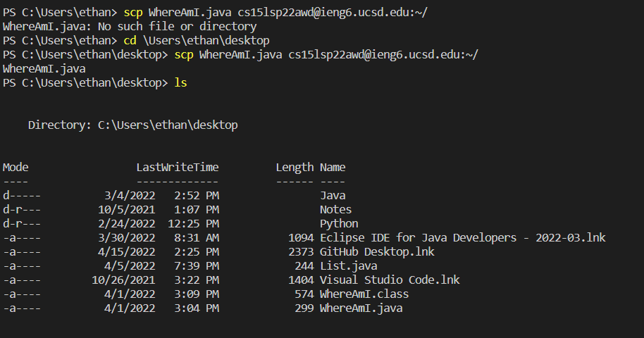644x338 pixels.
Task: Click the 'ls' command text
Action: [180, 82]
